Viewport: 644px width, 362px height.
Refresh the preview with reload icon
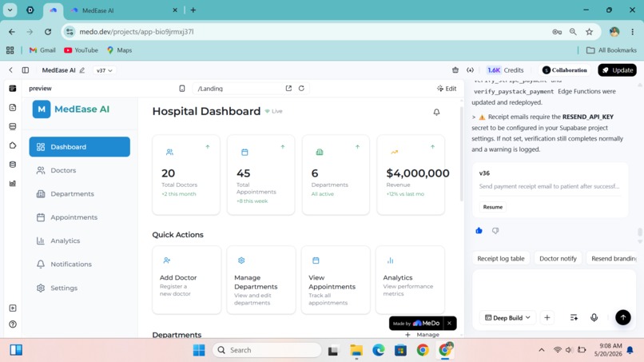coord(301,89)
